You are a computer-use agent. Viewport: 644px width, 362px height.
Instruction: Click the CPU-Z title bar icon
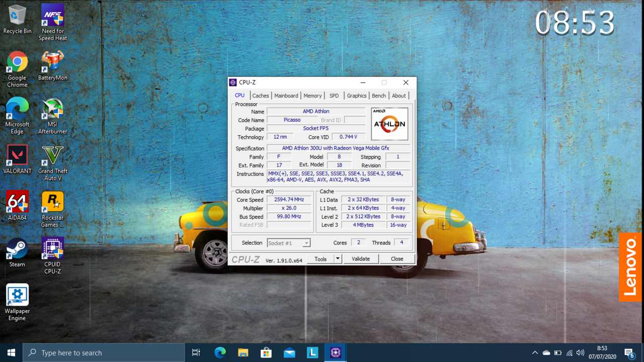[233, 82]
